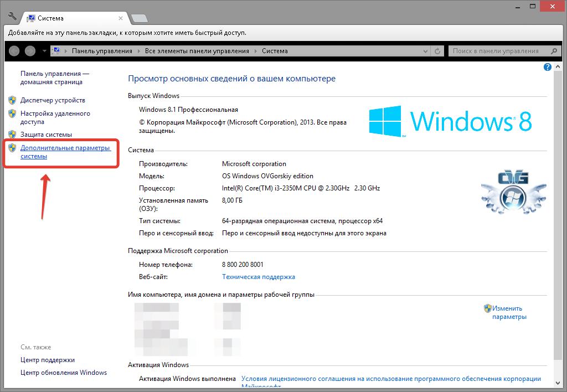Select the Система tab
The width and height of the screenshot is (567, 392).
coord(74,18)
